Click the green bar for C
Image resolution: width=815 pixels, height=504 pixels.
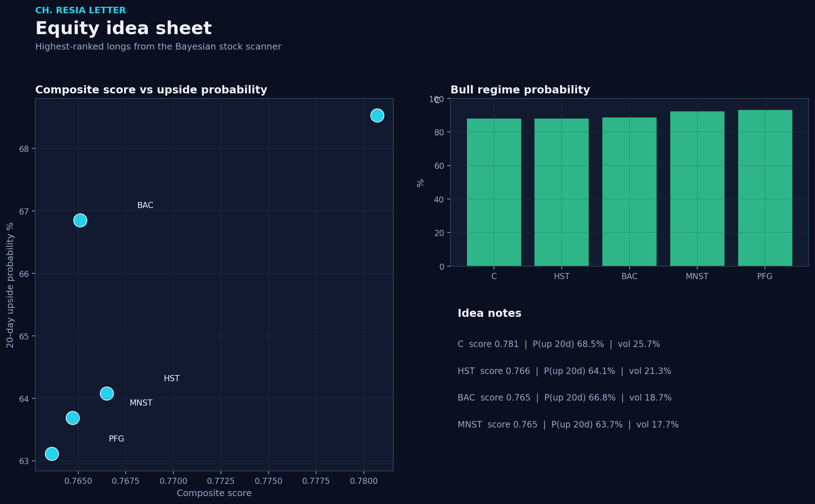click(494, 192)
